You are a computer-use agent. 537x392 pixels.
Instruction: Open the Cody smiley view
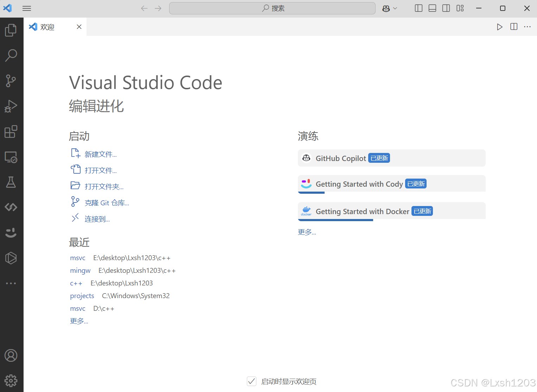[11, 233]
